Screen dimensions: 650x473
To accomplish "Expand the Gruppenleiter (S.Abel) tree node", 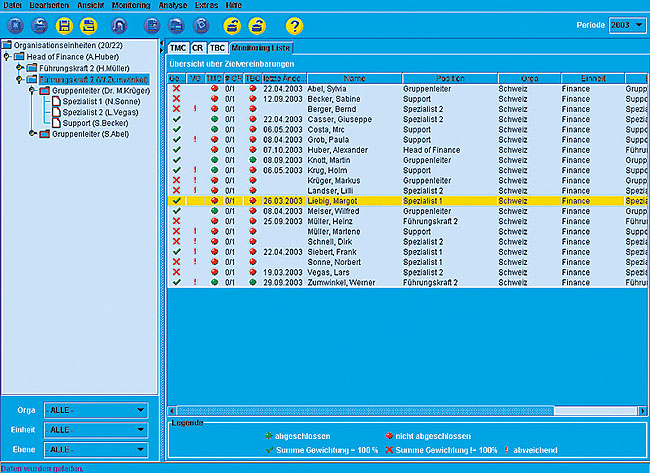I will (32, 134).
